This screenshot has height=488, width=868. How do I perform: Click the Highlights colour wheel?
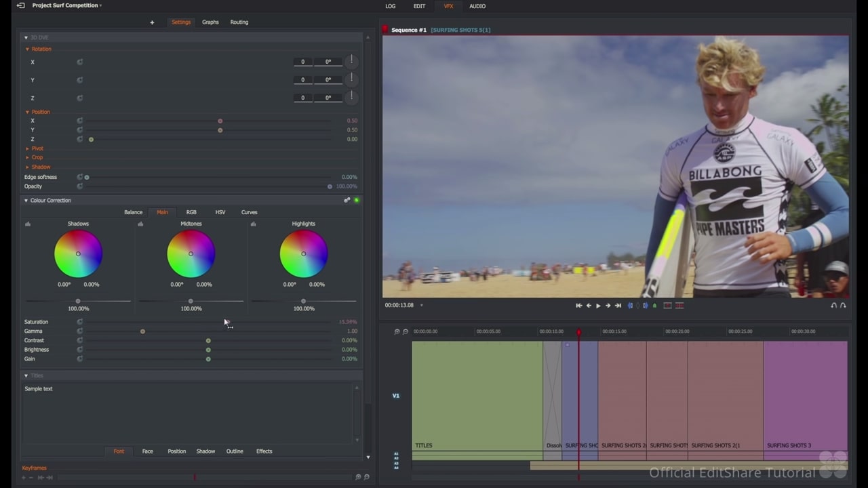click(x=303, y=254)
